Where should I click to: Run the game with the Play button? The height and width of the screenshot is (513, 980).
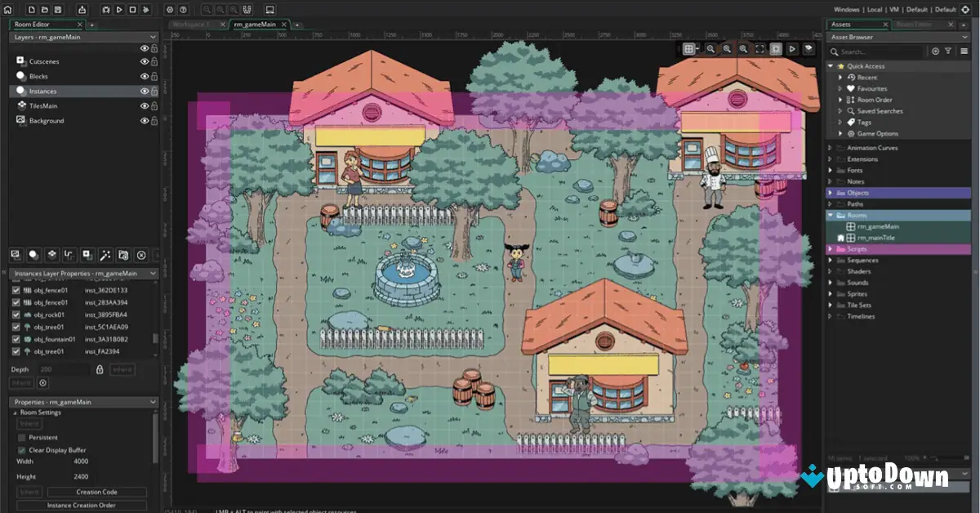(119, 9)
